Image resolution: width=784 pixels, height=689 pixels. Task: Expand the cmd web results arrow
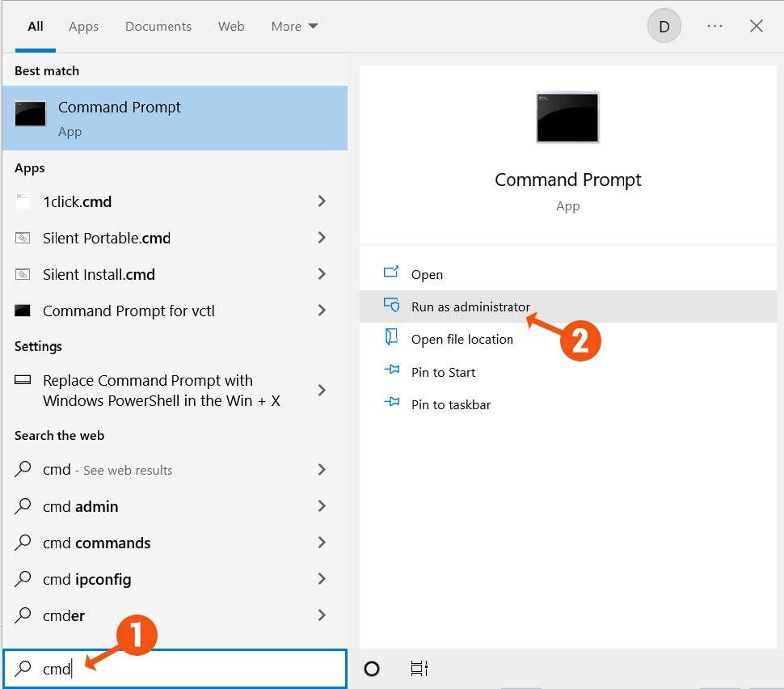322,469
